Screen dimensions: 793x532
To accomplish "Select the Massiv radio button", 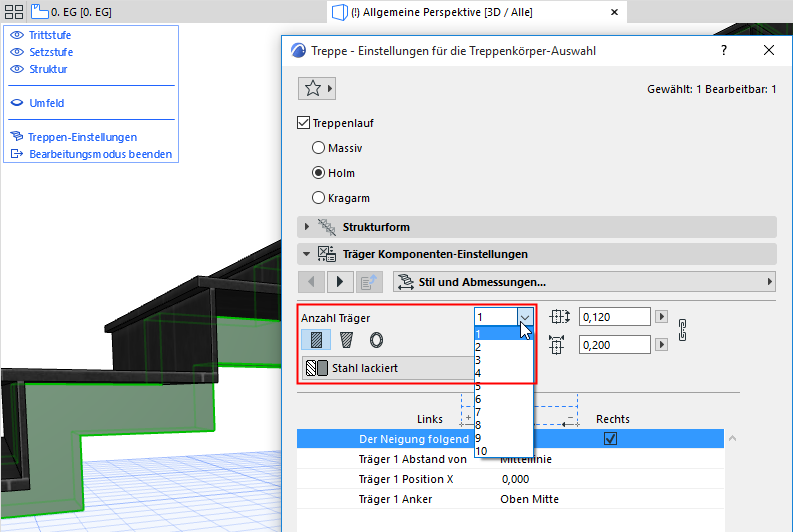I will pos(319,148).
